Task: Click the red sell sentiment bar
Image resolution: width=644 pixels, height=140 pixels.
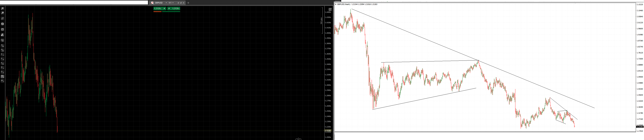Action: [x=158, y=12]
